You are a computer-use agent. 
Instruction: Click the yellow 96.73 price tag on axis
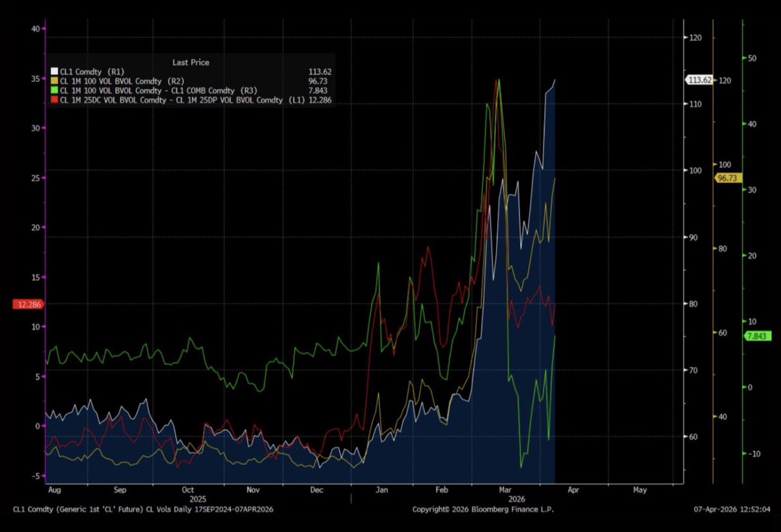[728, 178]
